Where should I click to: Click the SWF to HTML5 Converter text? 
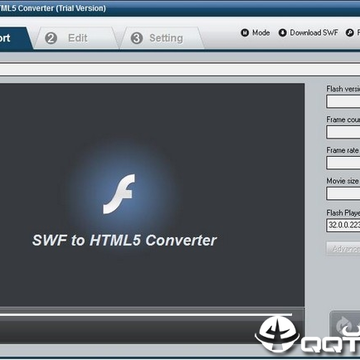tap(124, 240)
